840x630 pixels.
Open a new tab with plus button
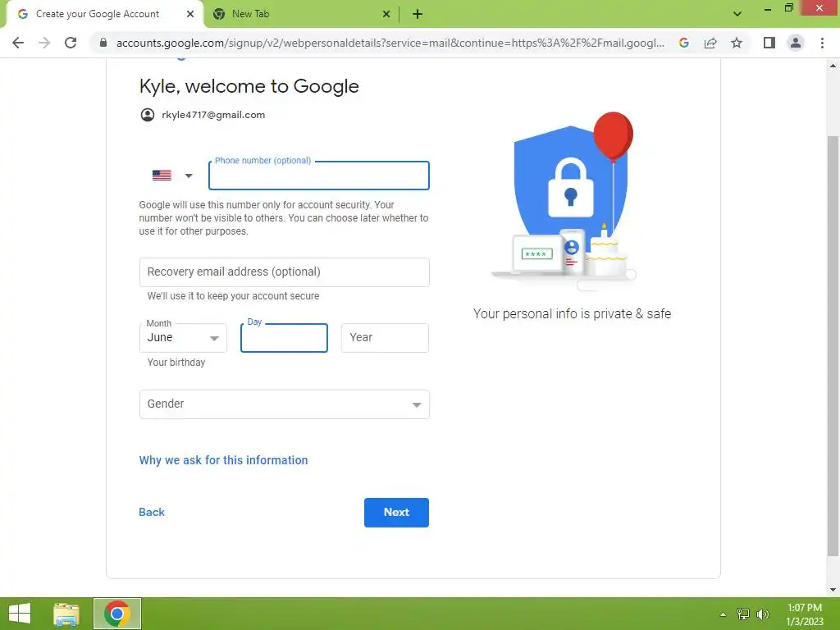418,15
